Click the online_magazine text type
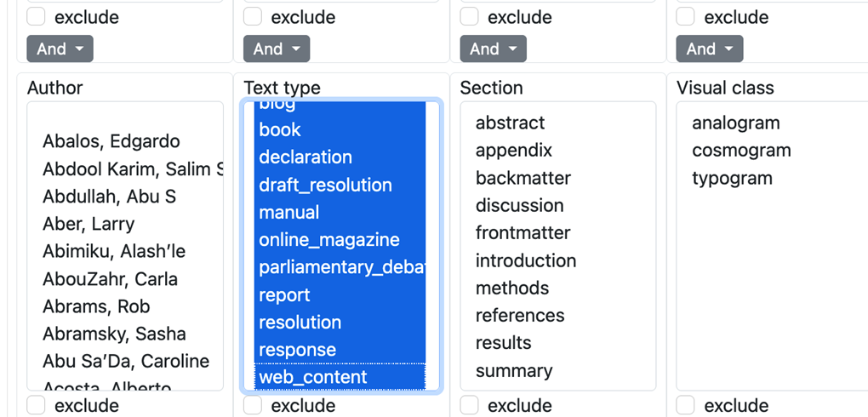Screen dimensions: 868x417 328,240
